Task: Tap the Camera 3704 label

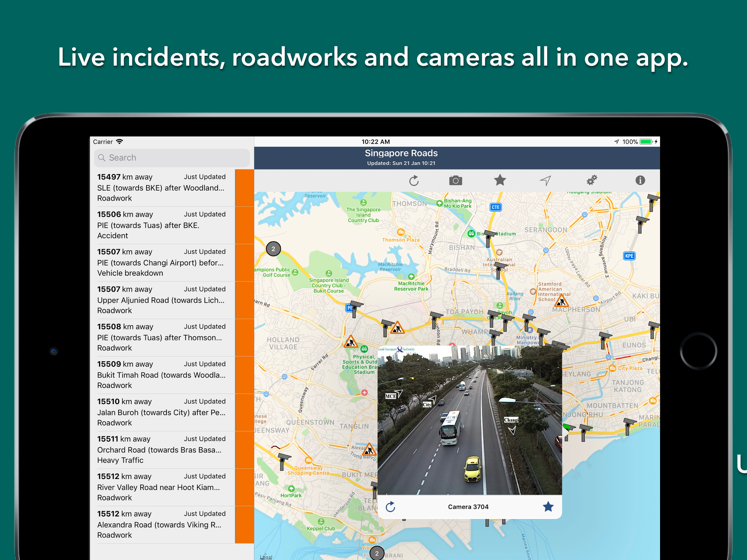Action: tap(468, 507)
